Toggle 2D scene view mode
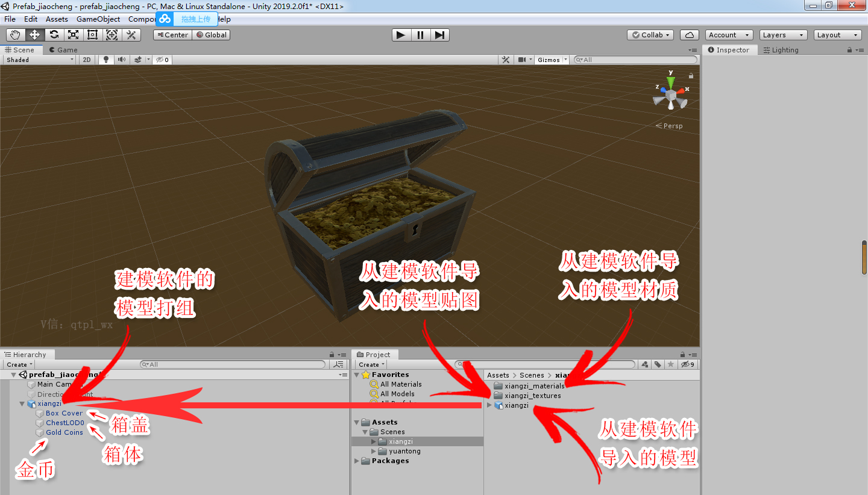This screenshot has width=868, height=495. [x=87, y=60]
